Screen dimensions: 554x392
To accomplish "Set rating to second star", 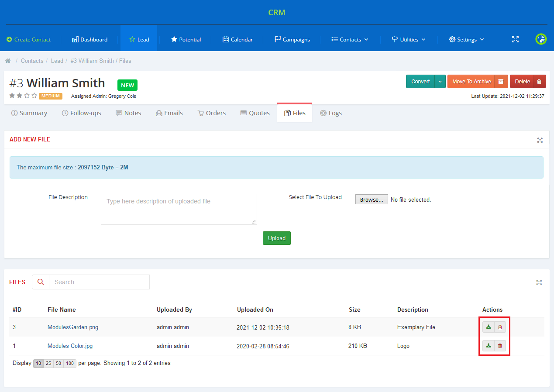I will (x=20, y=96).
